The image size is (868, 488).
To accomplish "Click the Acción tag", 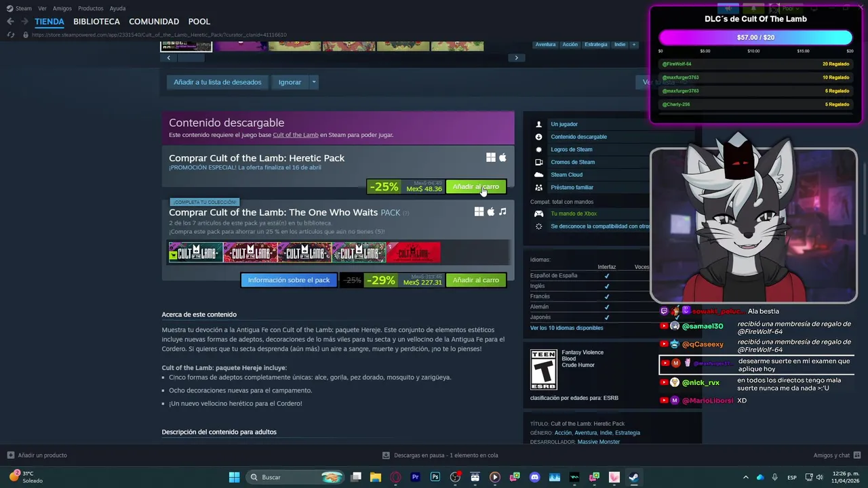I will pyautogui.click(x=570, y=45).
